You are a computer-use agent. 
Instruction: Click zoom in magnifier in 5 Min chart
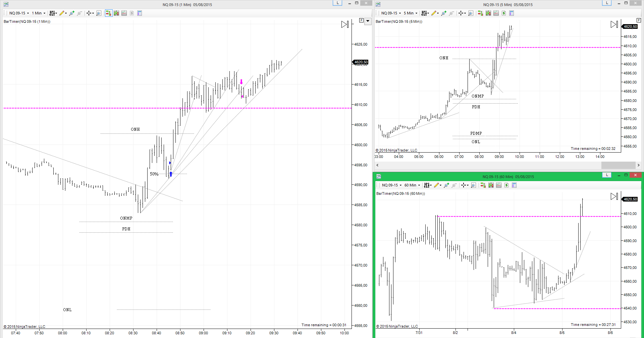(x=444, y=13)
